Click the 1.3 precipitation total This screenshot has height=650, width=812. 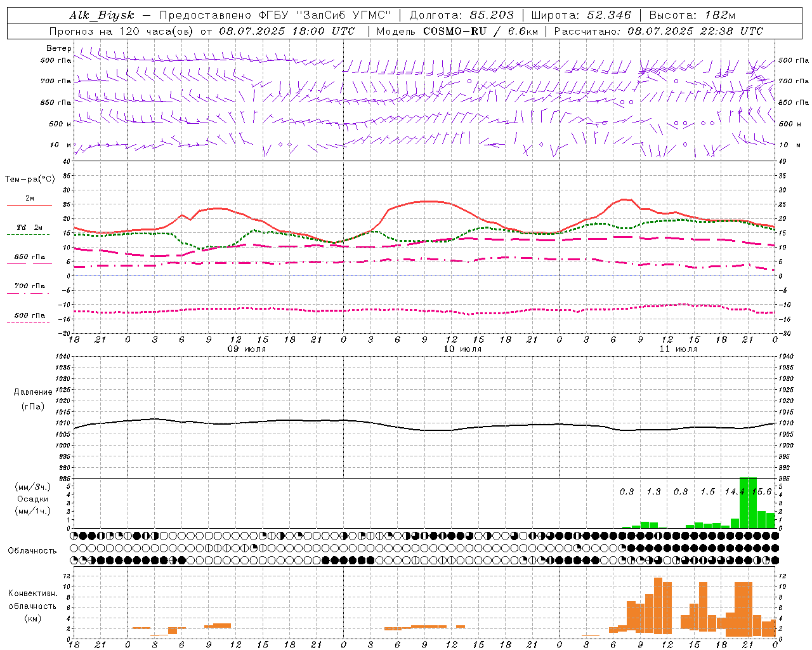click(653, 491)
